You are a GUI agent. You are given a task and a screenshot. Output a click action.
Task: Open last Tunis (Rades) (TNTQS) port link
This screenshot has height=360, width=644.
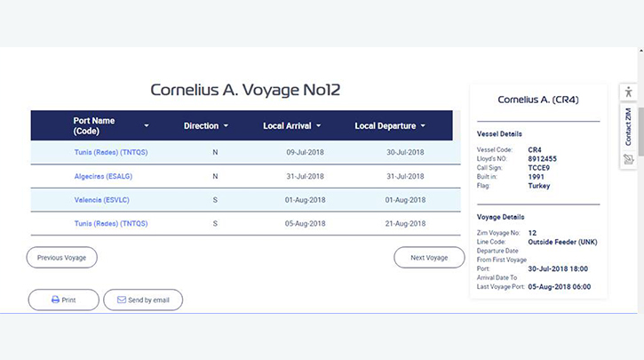(x=111, y=224)
